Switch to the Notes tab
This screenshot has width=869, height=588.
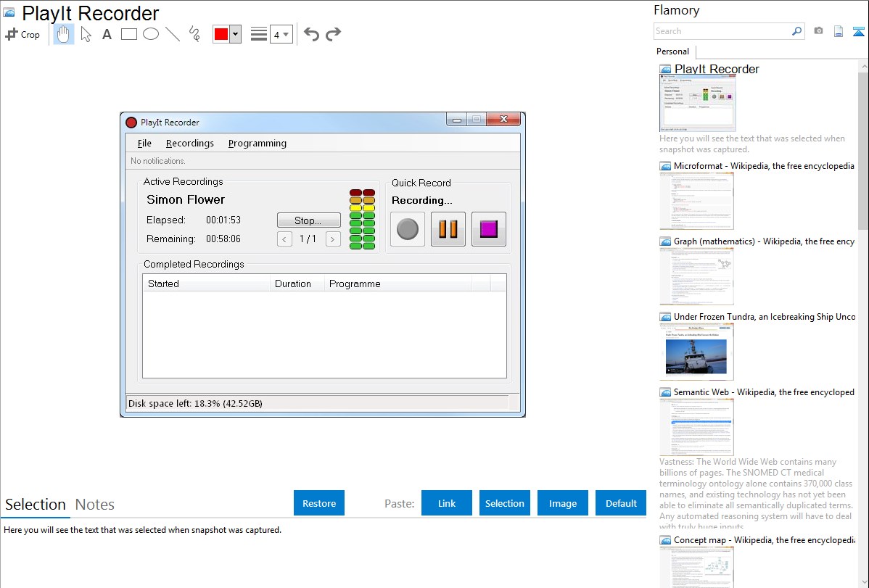point(95,505)
